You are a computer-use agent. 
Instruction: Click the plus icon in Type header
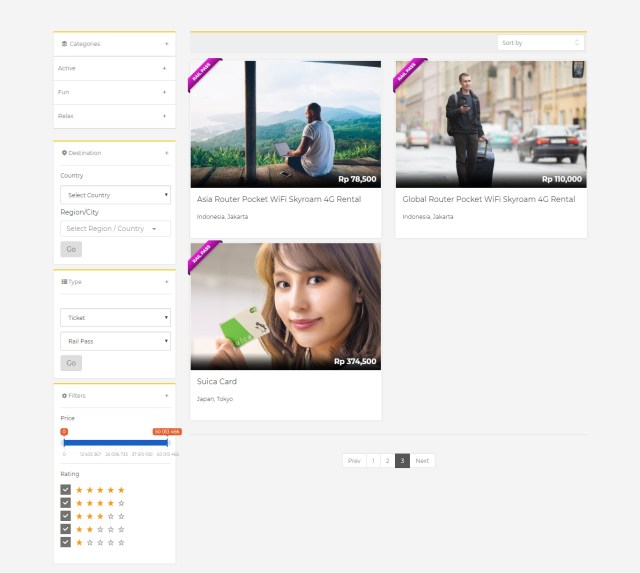(166, 282)
